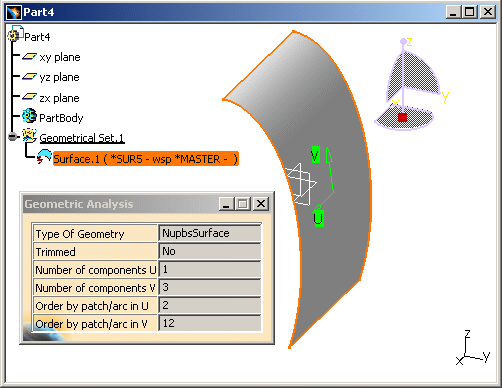The image size is (502, 388).
Task: Click the Type Of Geometry value field
Action: 210,233
